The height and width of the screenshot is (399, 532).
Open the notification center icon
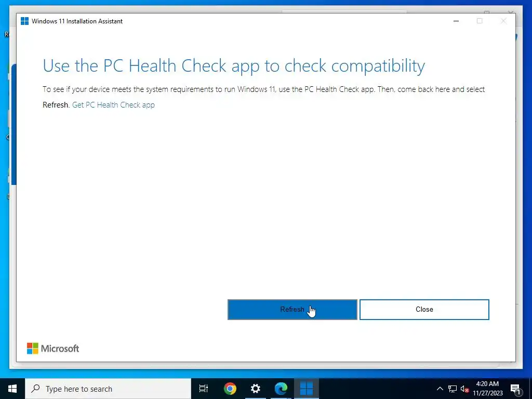click(x=515, y=389)
